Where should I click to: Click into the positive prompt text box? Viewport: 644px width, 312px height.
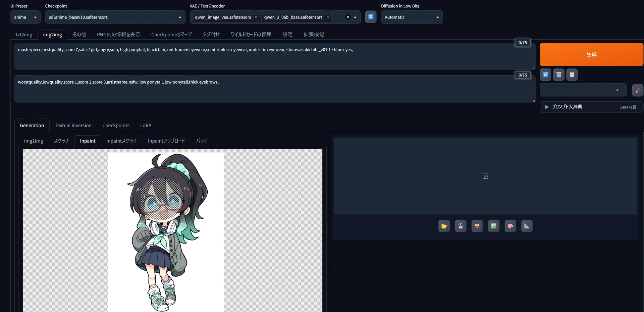click(275, 56)
